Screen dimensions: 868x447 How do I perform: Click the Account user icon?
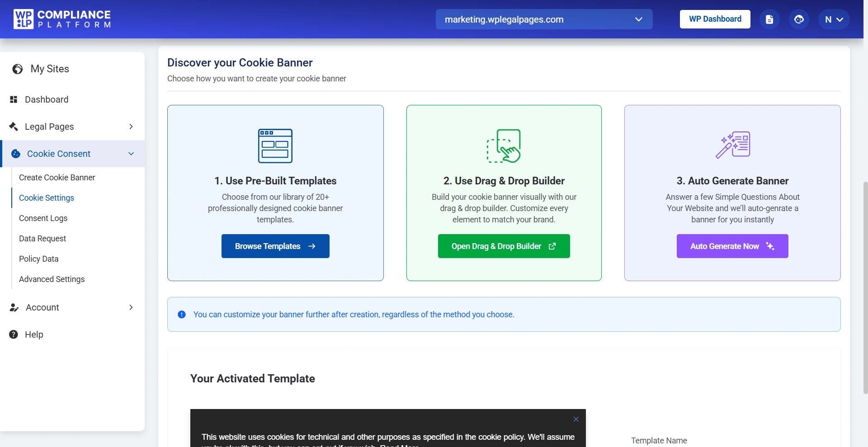tap(14, 307)
